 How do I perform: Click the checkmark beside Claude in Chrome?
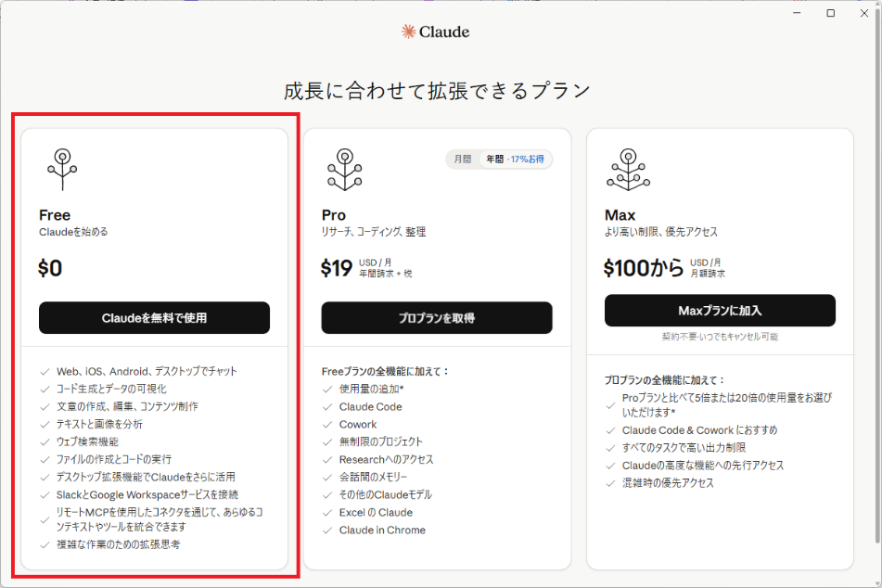[x=327, y=530]
